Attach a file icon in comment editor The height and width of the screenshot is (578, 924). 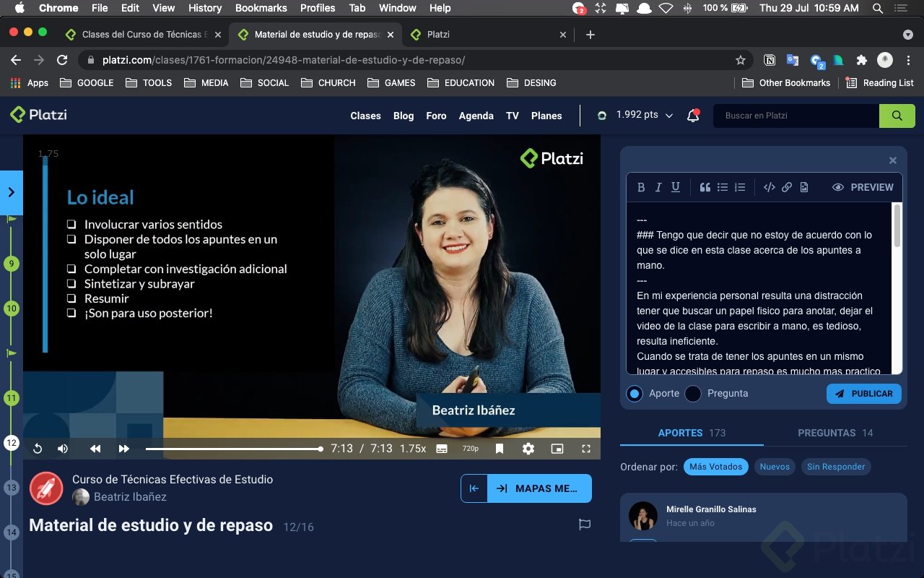pyautogui.click(x=804, y=187)
